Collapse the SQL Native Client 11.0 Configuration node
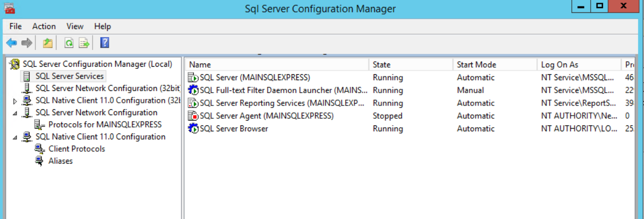This screenshot has height=219, width=644. coord(15,137)
